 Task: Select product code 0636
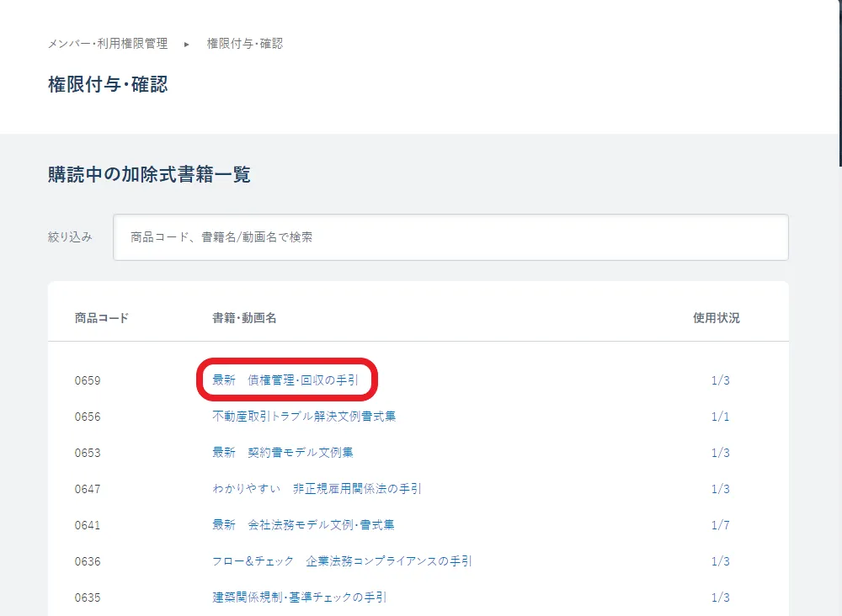point(88,561)
